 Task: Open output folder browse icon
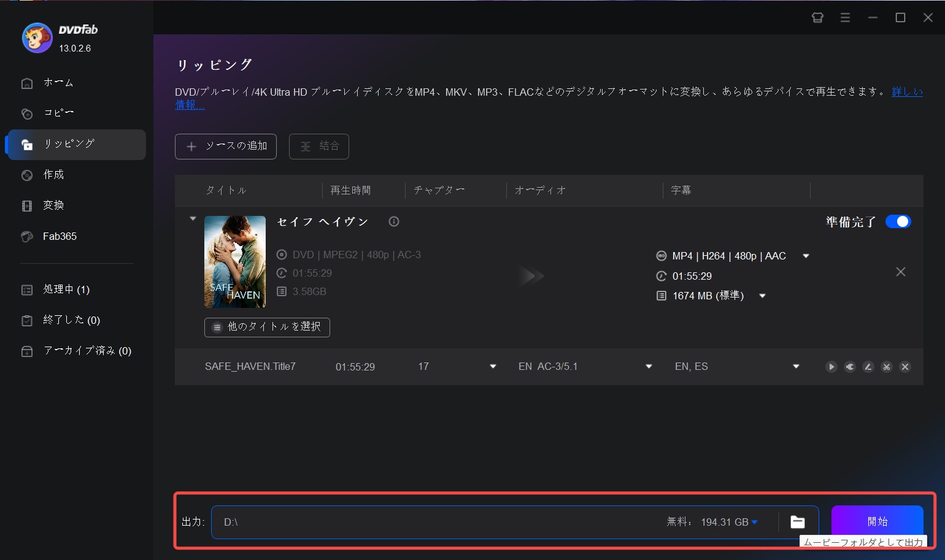797,522
